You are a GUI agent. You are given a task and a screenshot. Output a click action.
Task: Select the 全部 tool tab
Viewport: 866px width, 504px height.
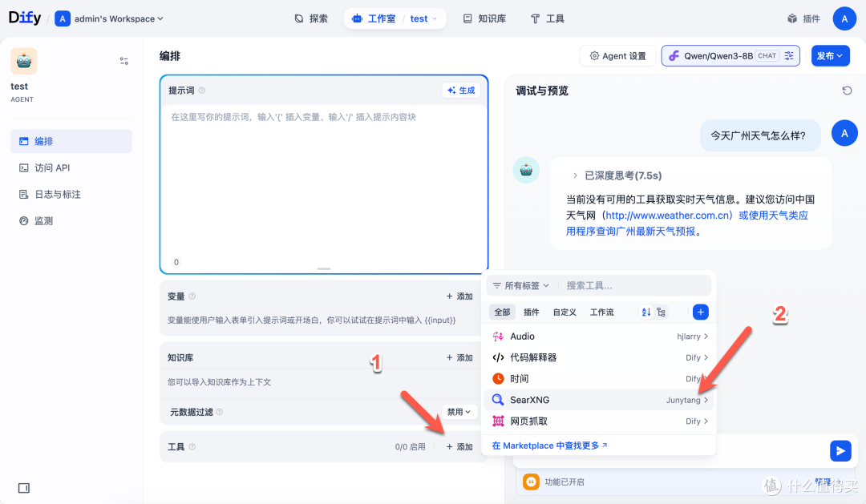[502, 312]
